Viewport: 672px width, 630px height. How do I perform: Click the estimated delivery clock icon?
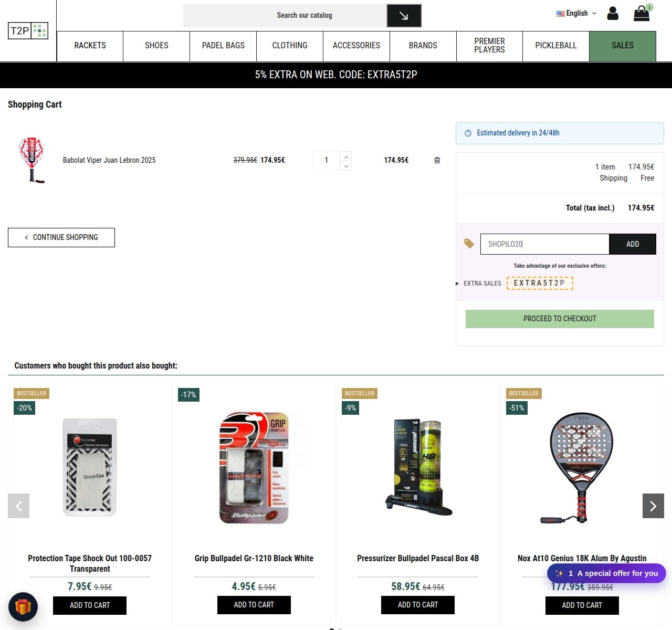pos(468,133)
